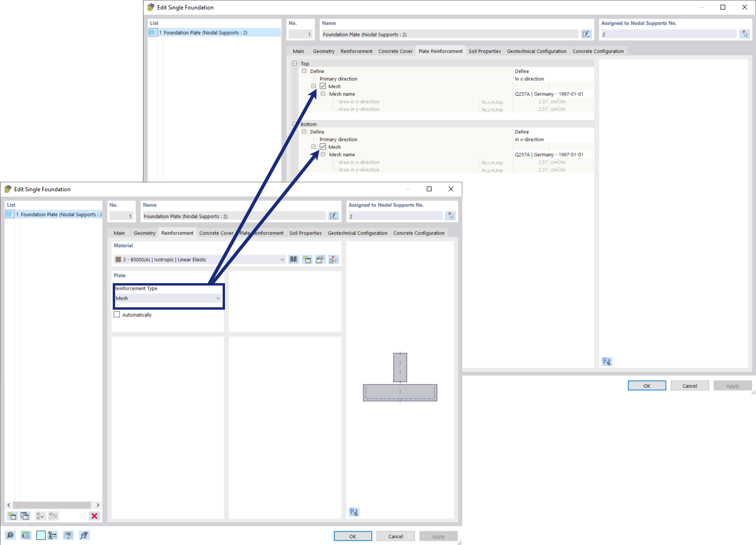This screenshot has width=756, height=545.
Task: Click the Top Mesh name value Q257A
Action: point(549,94)
